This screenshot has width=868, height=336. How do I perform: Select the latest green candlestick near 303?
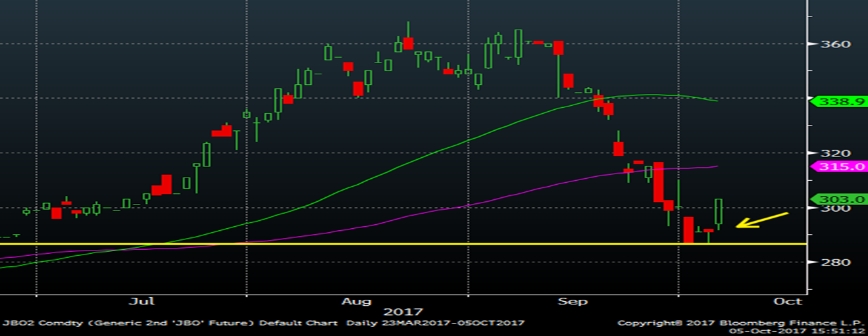(x=719, y=212)
